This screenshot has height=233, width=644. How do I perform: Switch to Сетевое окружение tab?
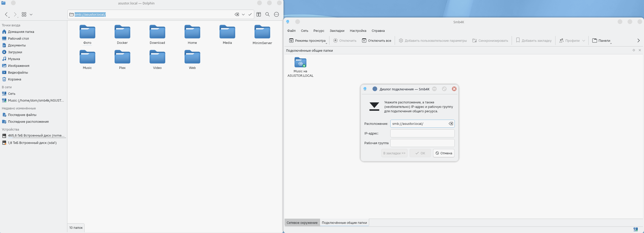[x=302, y=223]
